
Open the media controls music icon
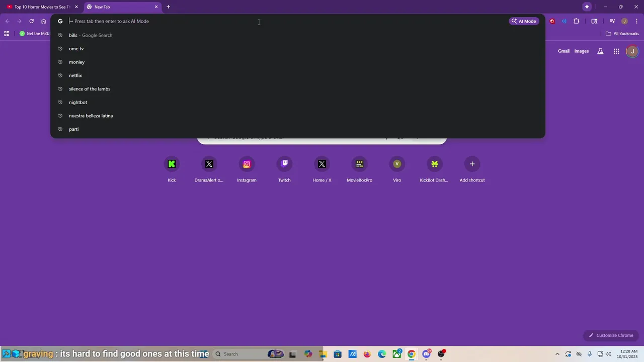[612, 21]
